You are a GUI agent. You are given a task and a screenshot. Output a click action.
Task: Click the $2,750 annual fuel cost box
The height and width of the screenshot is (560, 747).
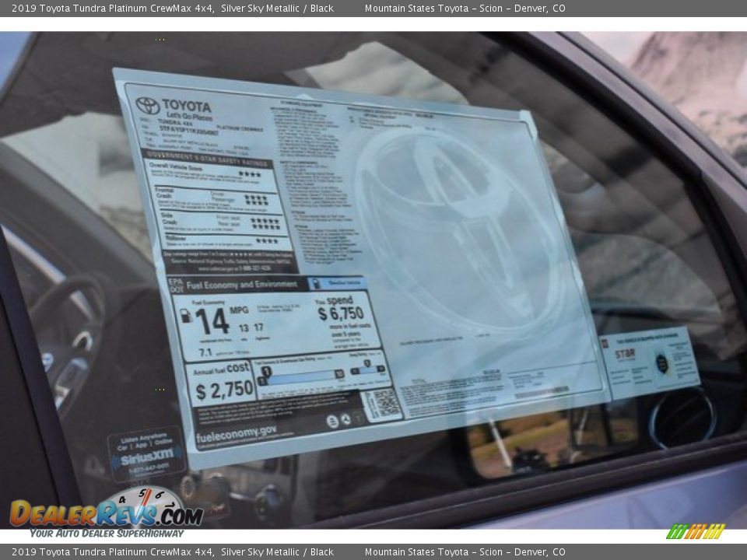[x=224, y=390]
